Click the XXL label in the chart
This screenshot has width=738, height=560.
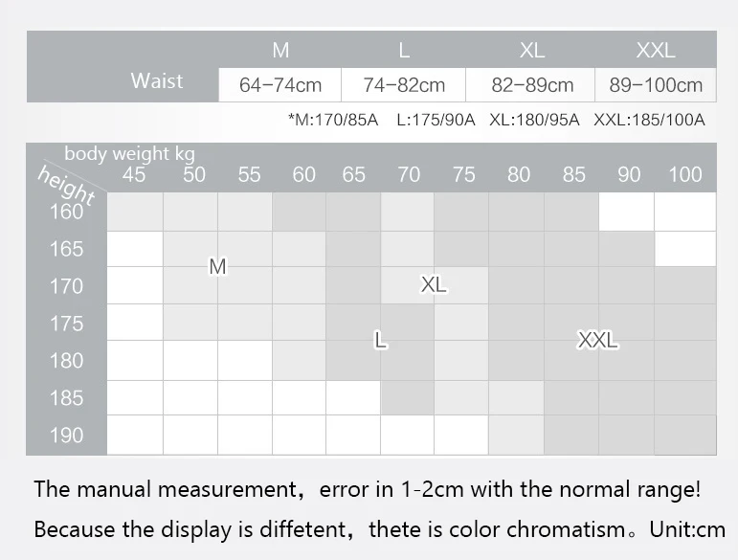click(598, 340)
